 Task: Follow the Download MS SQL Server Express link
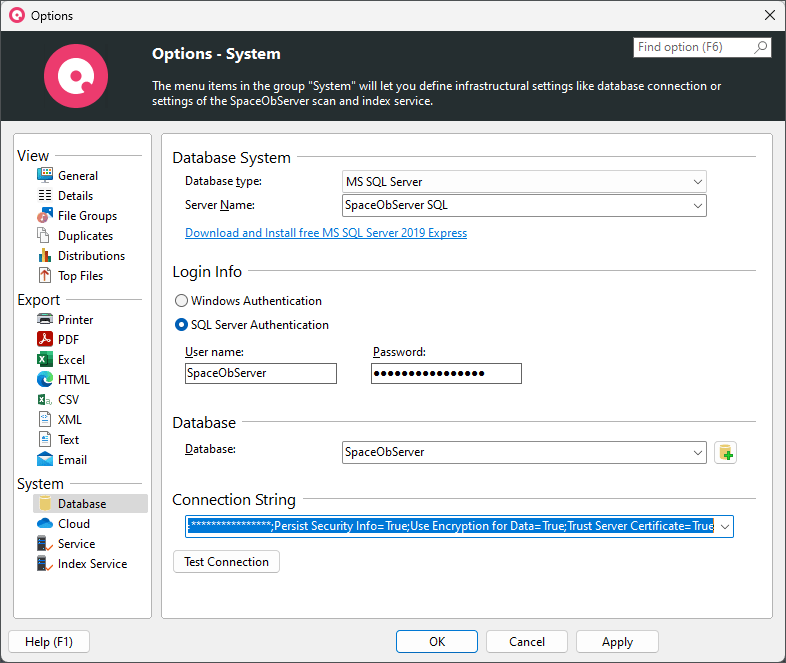(326, 233)
